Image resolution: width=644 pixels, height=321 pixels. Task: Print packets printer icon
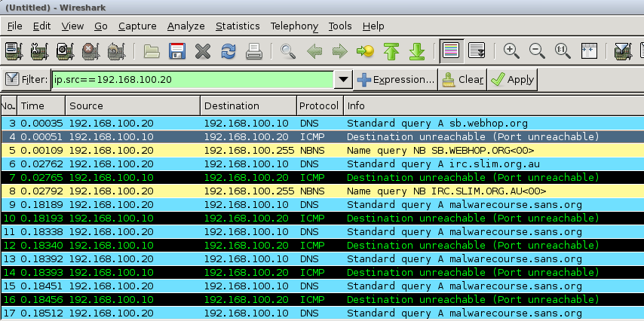tap(254, 51)
